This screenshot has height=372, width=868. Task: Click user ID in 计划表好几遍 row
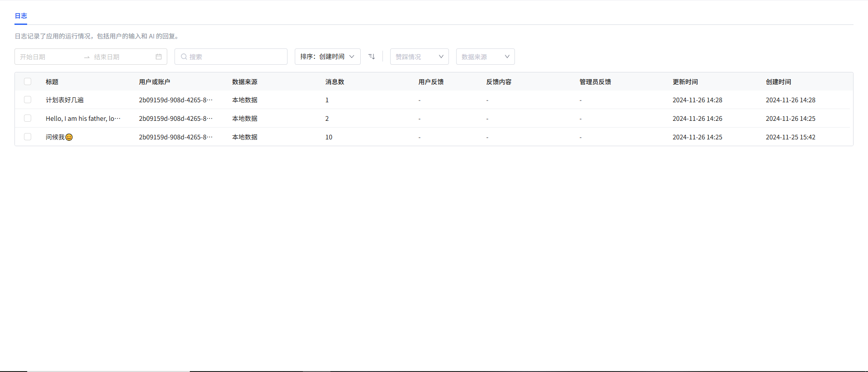tap(176, 100)
